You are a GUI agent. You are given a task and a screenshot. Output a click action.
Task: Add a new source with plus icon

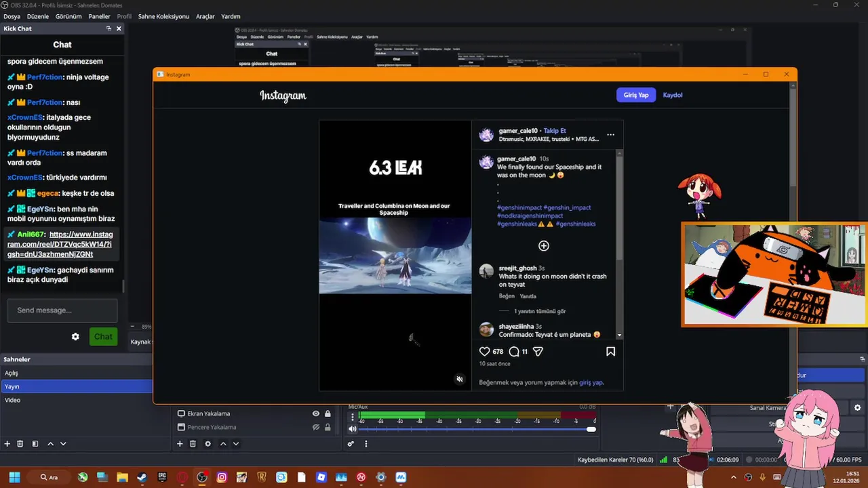180,444
